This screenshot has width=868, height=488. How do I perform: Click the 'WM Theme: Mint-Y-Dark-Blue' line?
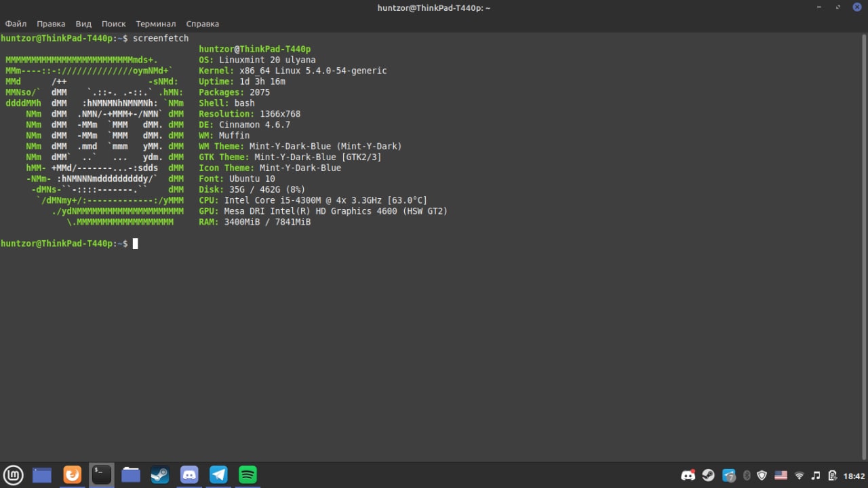(300, 147)
